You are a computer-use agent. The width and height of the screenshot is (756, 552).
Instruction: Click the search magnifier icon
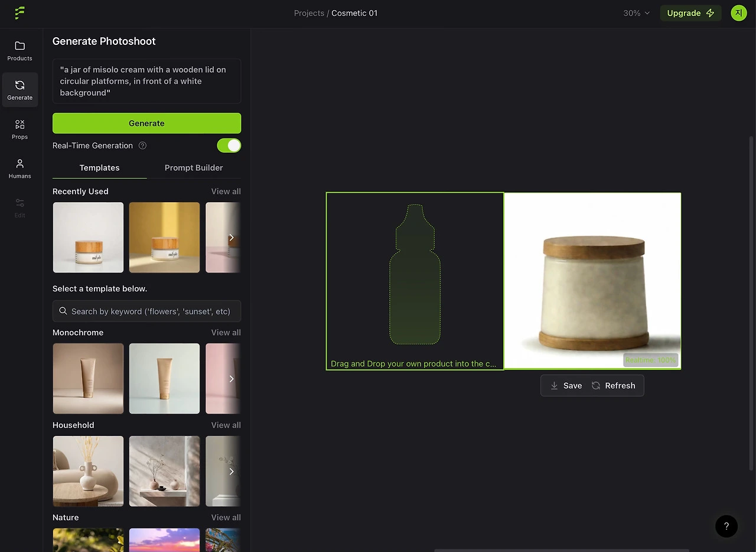tap(63, 311)
